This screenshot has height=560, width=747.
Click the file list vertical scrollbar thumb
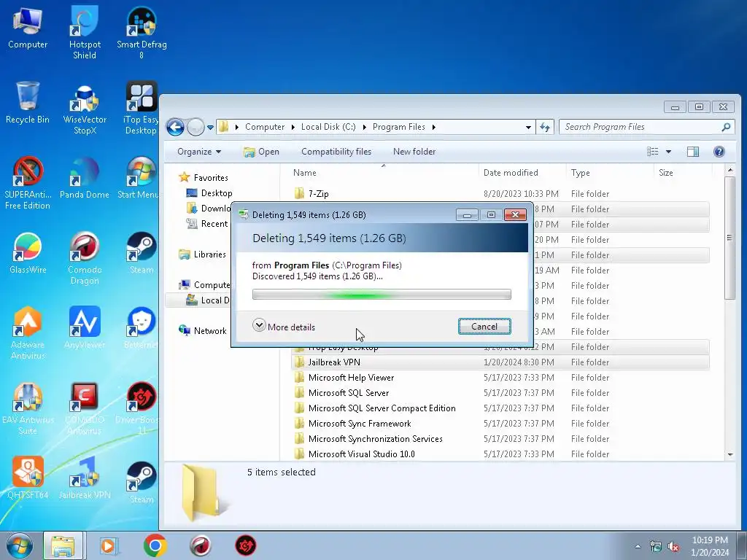(729, 237)
